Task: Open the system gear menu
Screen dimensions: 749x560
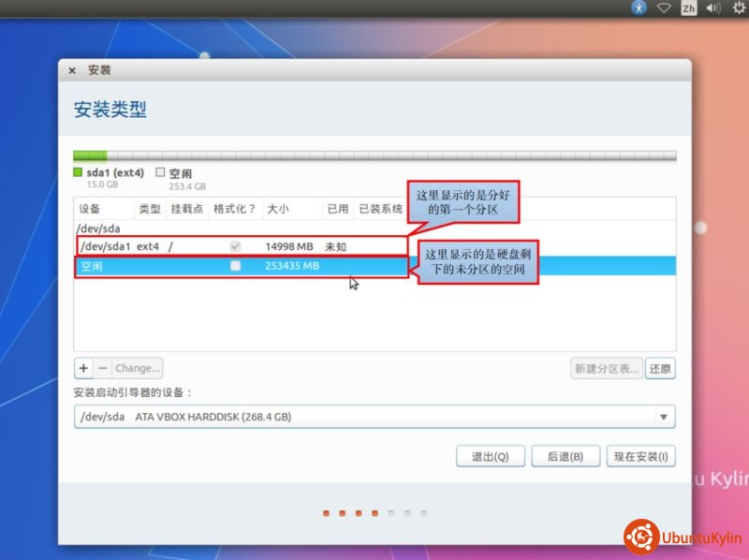Action: tap(738, 8)
